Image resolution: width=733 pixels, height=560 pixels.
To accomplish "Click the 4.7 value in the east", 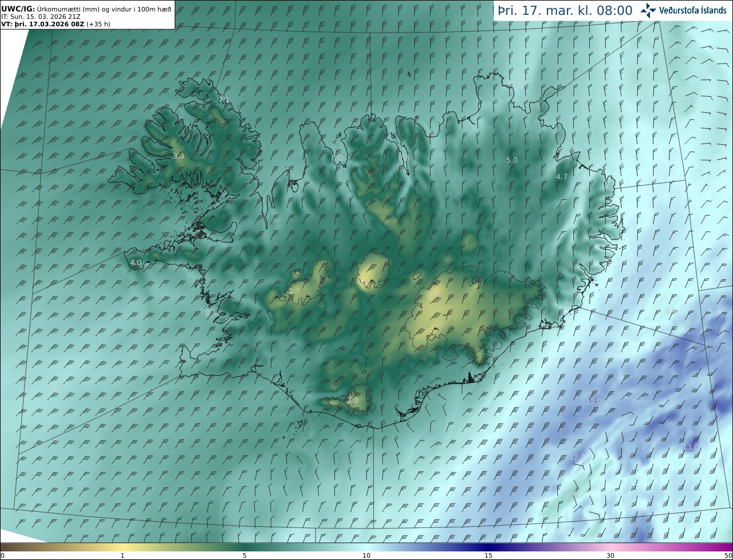I will (561, 177).
